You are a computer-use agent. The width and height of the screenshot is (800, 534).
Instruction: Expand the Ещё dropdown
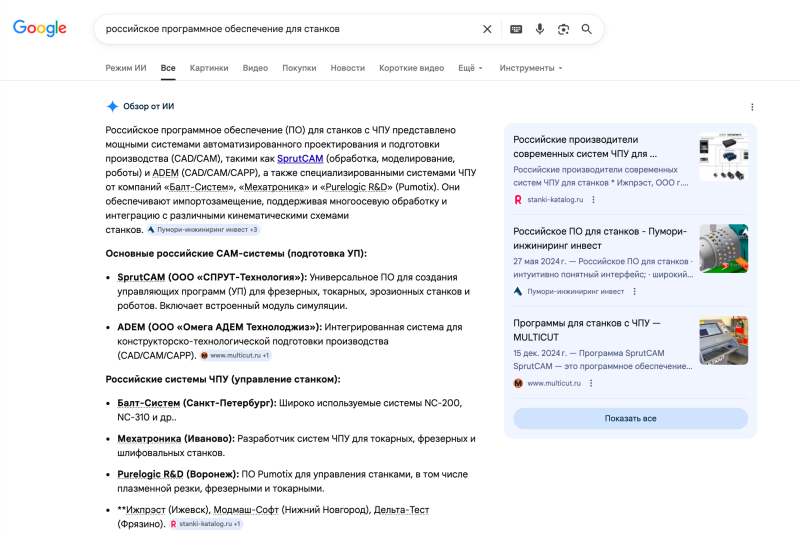pyautogui.click(x=470, y=68)
